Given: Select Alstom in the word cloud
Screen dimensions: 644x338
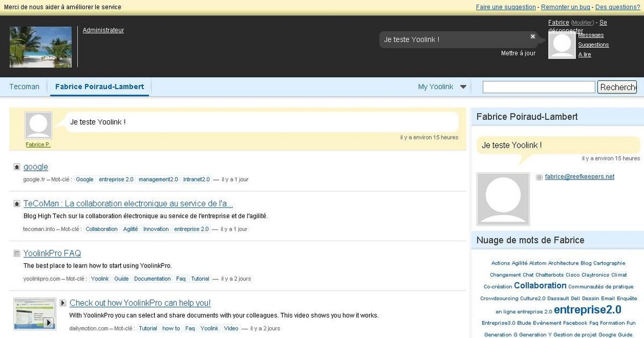Looking at the screenshot, I should coord(538,263).
